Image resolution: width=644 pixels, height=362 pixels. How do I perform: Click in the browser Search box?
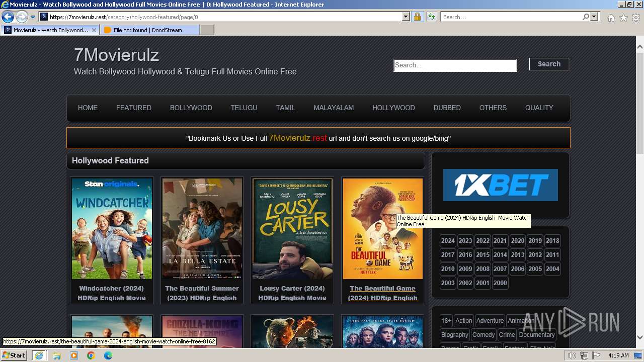[x=511, y=17]
